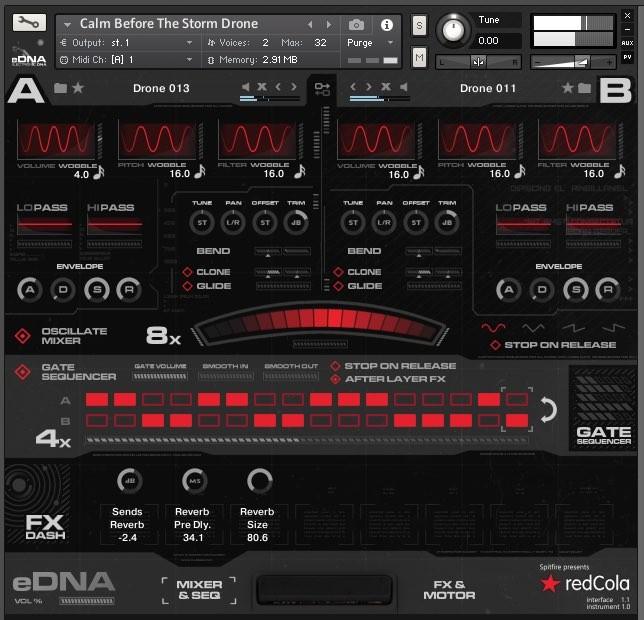Viewport: 644px width, 620px height.
Task: Toggle the Gate Sequencer power diamond
Action: click(x=22, y=372)
